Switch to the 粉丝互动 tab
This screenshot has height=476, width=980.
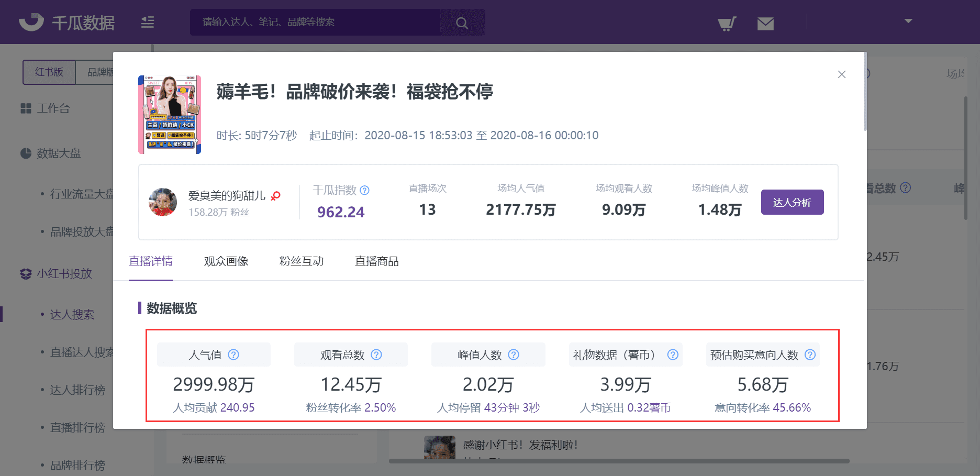[302, 261]
